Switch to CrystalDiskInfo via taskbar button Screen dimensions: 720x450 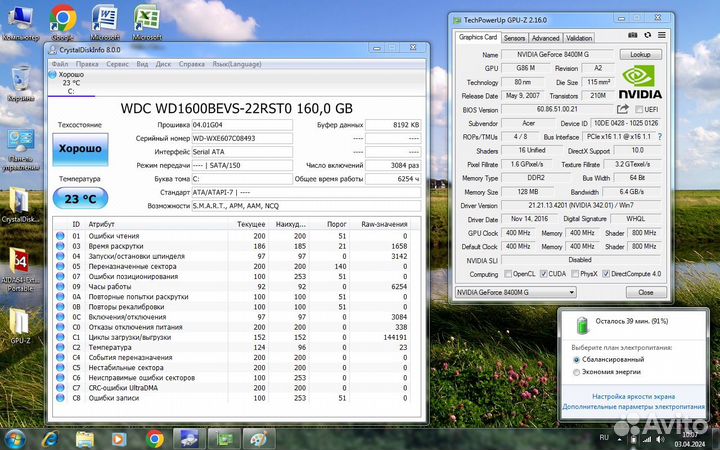189,439
